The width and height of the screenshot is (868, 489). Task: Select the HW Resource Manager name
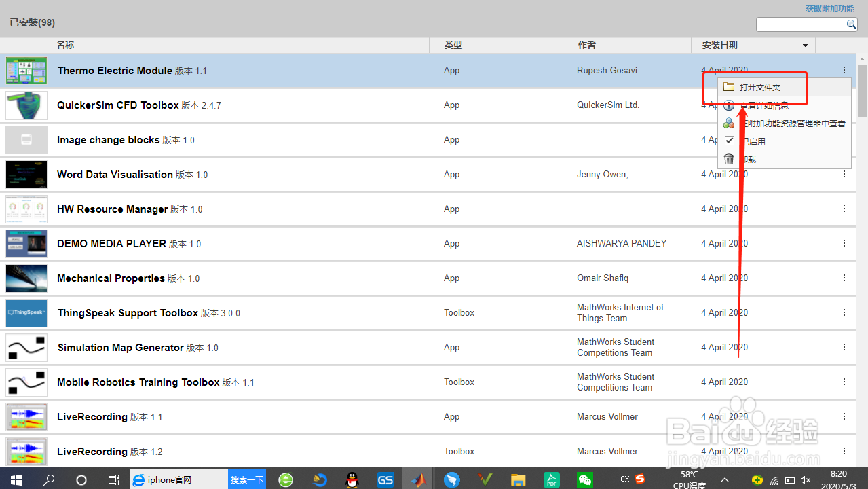point(113,209)
